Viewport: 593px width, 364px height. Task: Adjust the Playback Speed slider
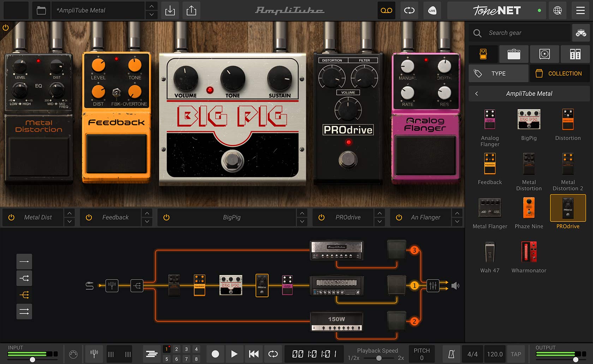(x=378, y=358)
